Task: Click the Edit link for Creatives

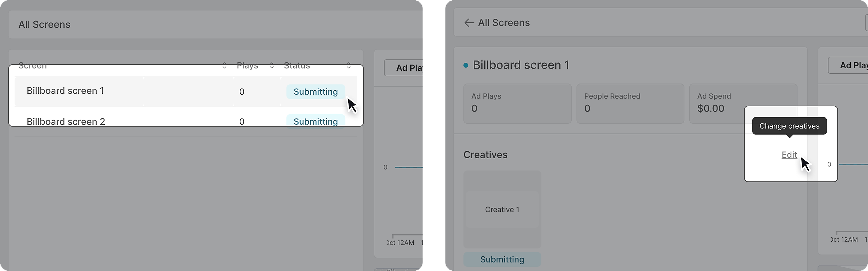Action: coord(789,155)
